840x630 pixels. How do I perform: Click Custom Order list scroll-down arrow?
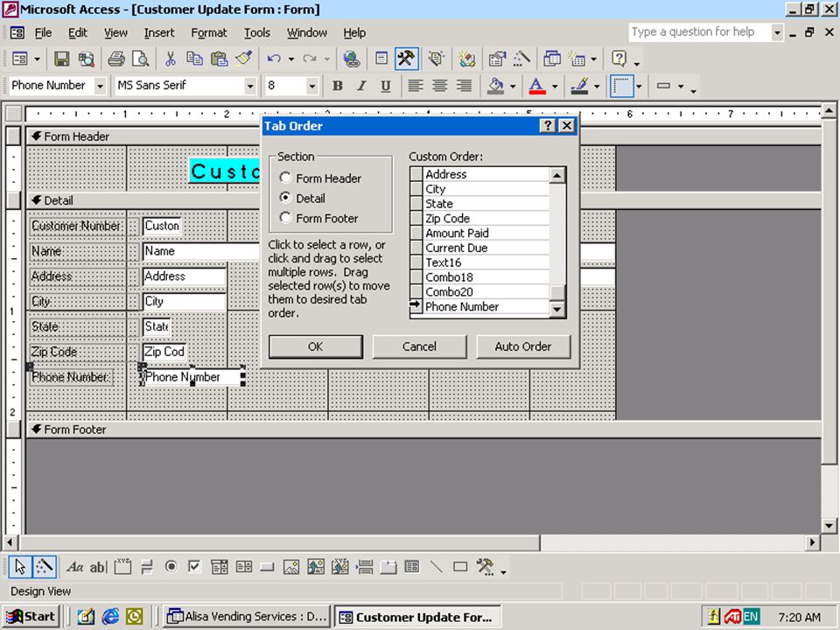[557, 309]
